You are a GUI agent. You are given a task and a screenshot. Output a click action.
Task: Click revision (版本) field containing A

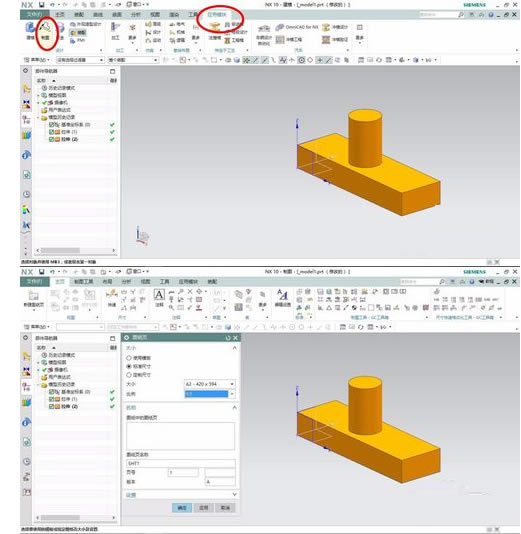tap(220, 482)
